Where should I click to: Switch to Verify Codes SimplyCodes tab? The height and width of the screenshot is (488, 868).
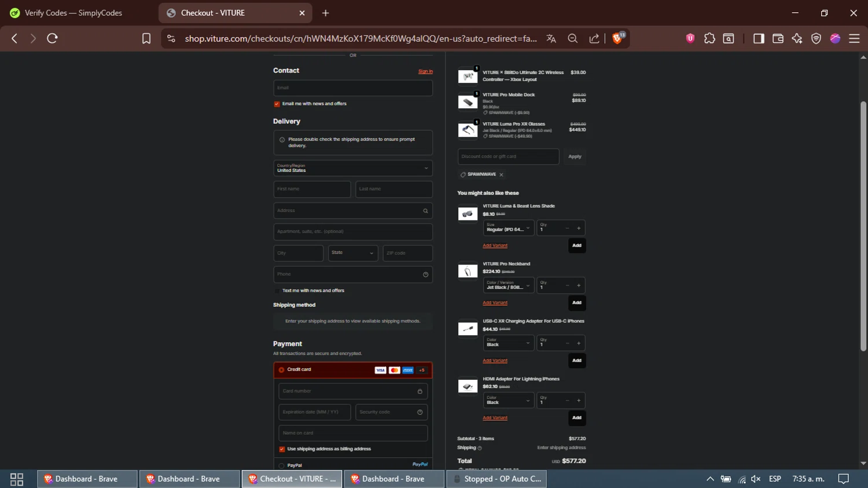[74, 13]
